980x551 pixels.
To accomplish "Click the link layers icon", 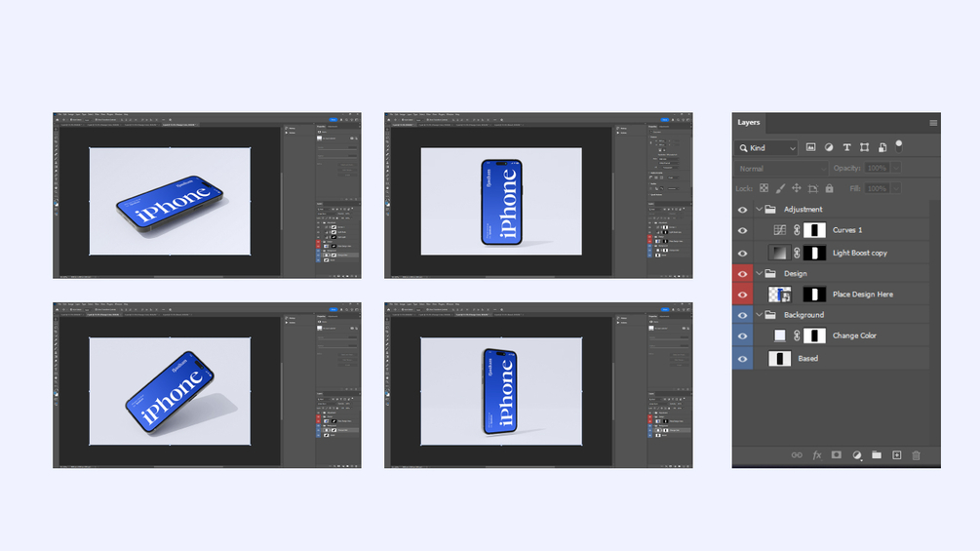I will [797, 455].
